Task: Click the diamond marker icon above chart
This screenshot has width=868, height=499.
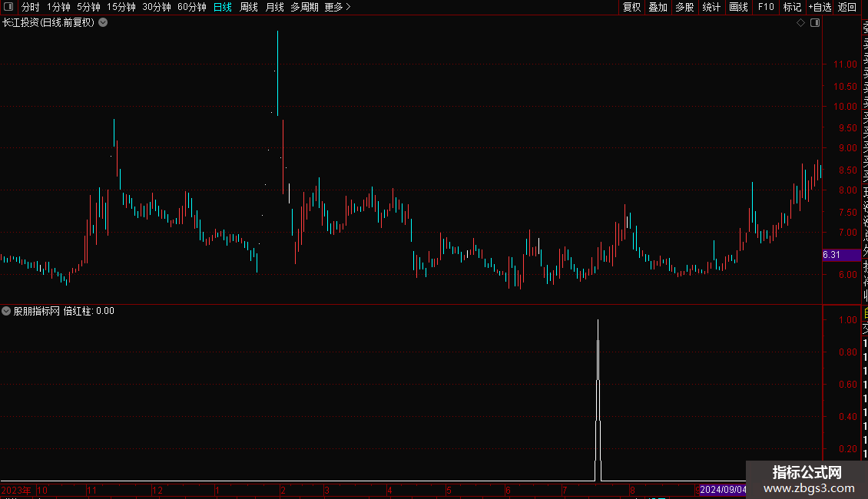Action: click(x=800, y=23)
